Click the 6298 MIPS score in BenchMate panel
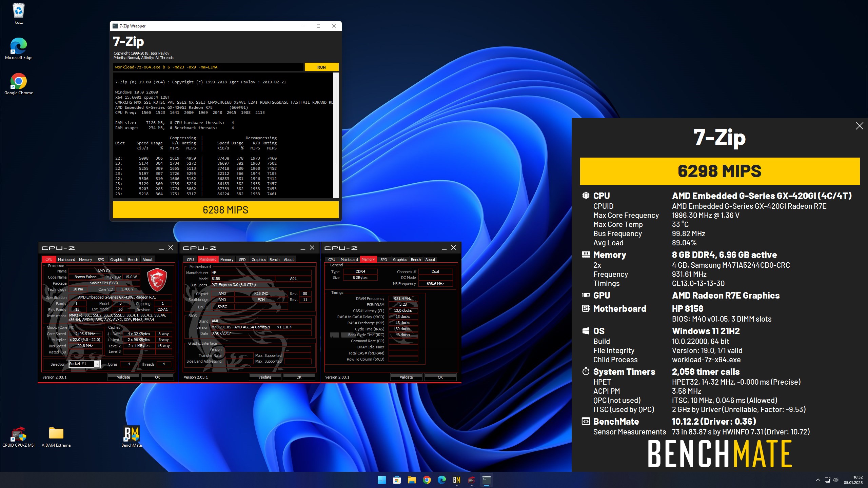 coord(719,171)
